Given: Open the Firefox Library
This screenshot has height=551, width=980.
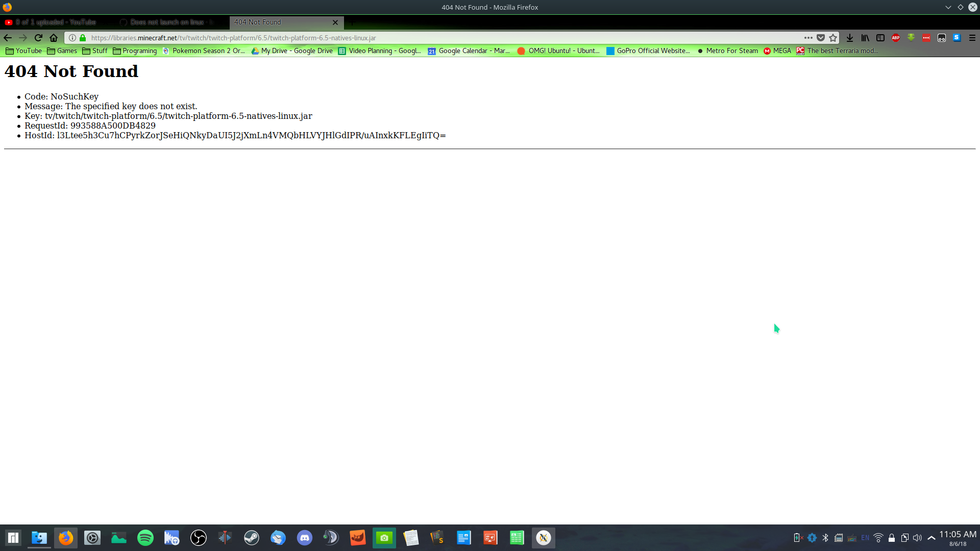Looking at the screenshot, I should point(865,37).
